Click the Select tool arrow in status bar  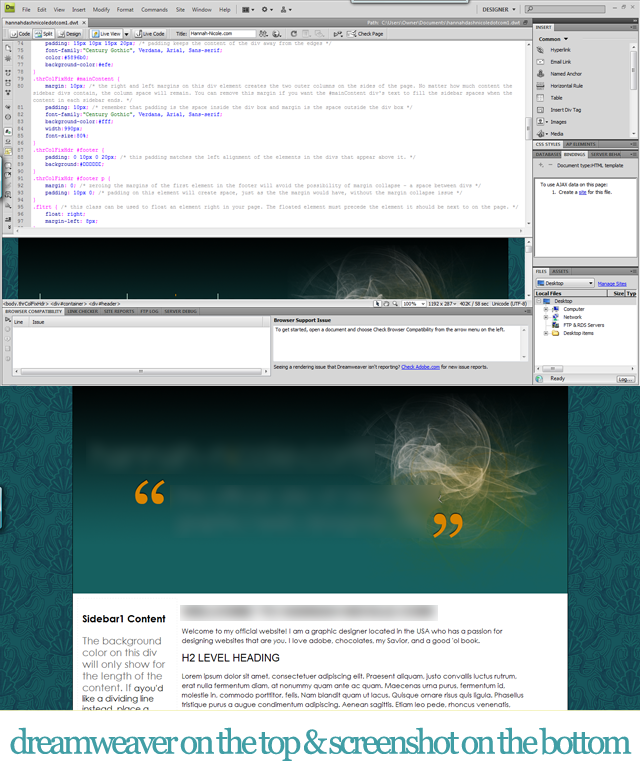(377, 304)
